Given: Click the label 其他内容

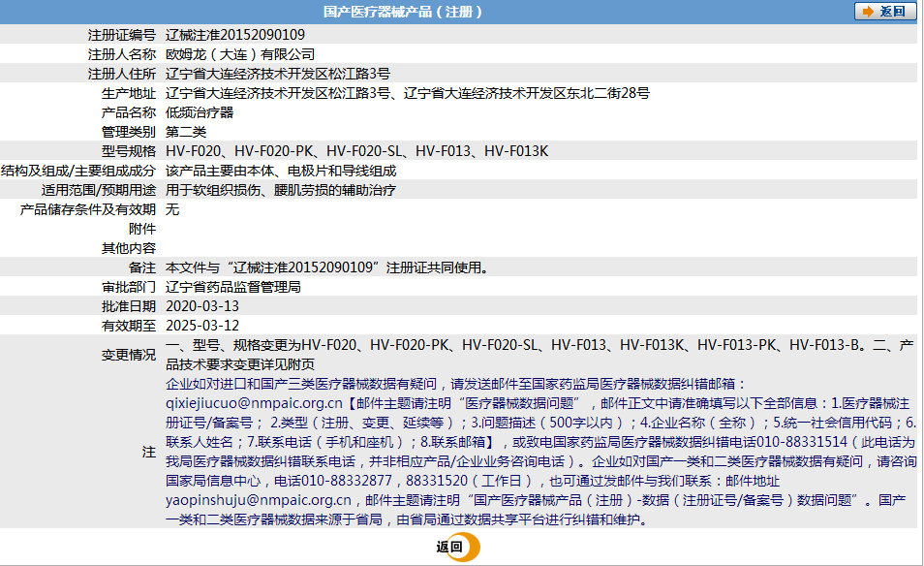Looking at the screenshot, I should pyautogui.click(x=129, y=248).
